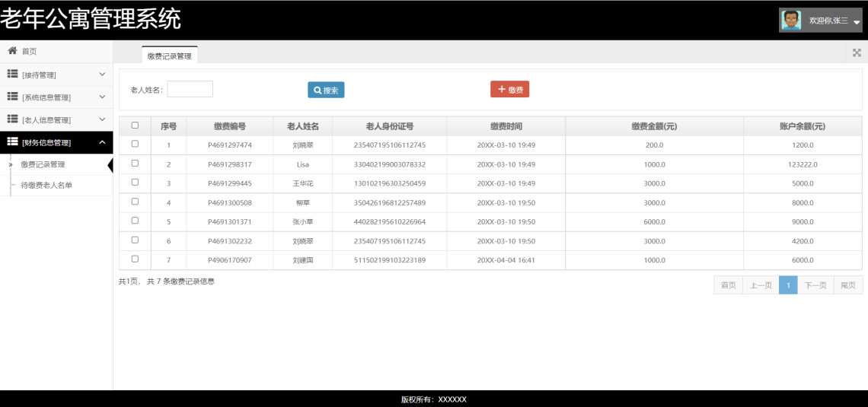The width and height of the screenshot is (868, 407).
Task: Open the user dropdown arrow beside 欢迎你,张三
Action: pos(856,22)
